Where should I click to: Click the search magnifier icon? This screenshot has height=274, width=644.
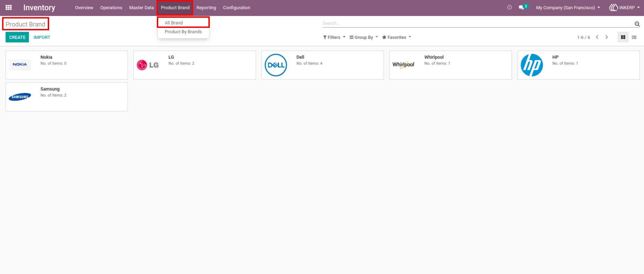(637, 24)
